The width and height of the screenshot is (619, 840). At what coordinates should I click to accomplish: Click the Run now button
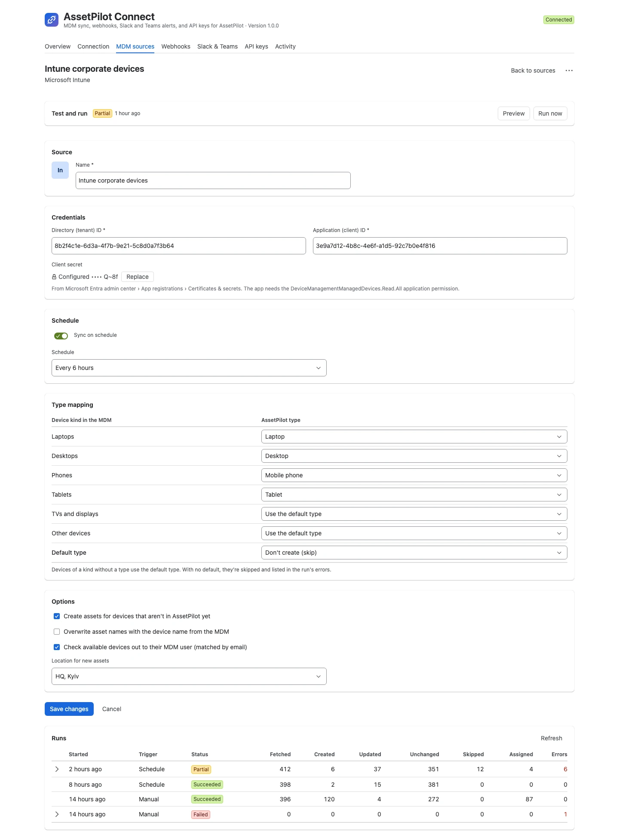click(x=550, y=113)
